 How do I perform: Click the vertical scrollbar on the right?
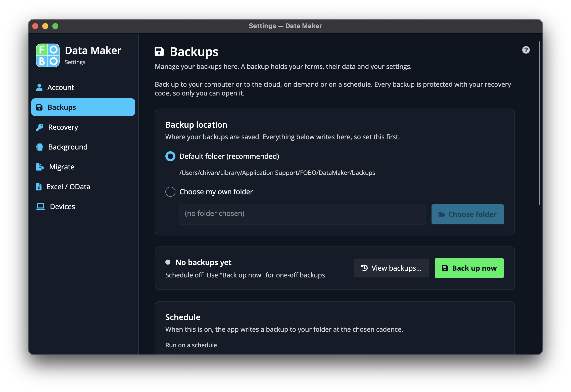[x=540, y=123]
